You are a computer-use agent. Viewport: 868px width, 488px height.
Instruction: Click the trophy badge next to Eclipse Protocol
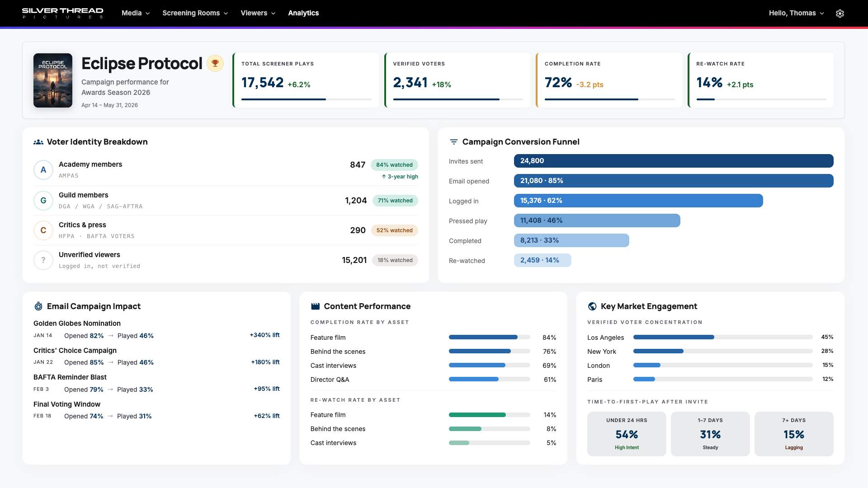(x=215, y=63)
